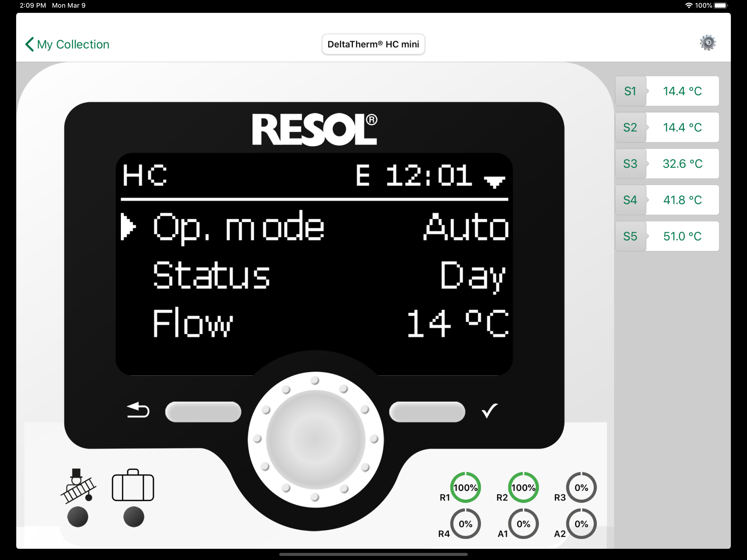The height and width of the screenshot is (560, 747).
Task: Click the holiday suitcase icon
Action: click(133, 485)
